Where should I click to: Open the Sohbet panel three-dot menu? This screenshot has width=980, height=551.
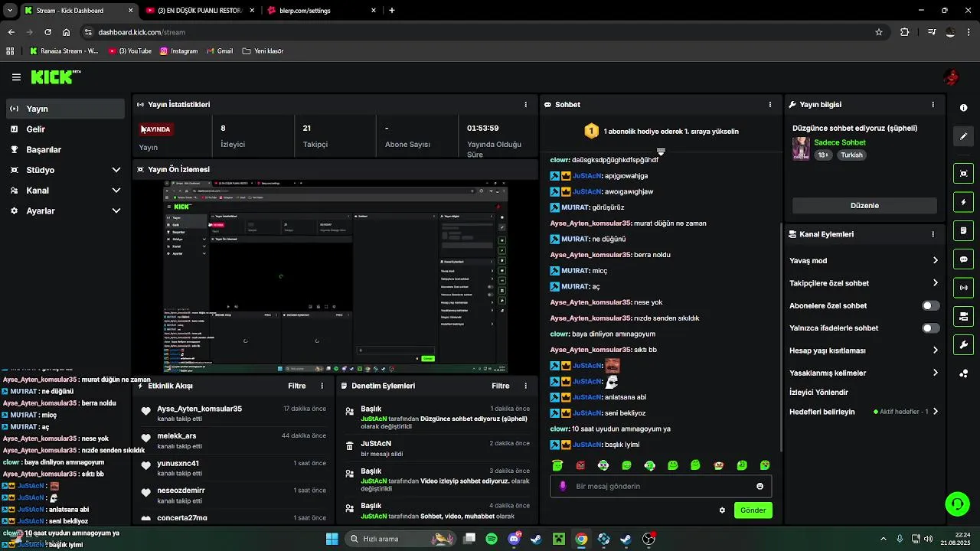pos(770,104)
